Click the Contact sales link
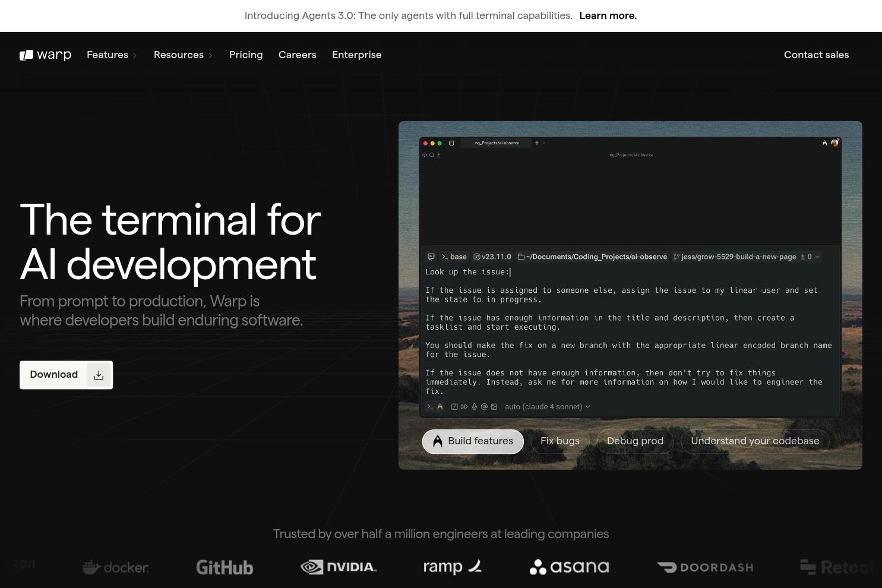The width and height of the screenshot is (882, 588). (x=816, y=55)
